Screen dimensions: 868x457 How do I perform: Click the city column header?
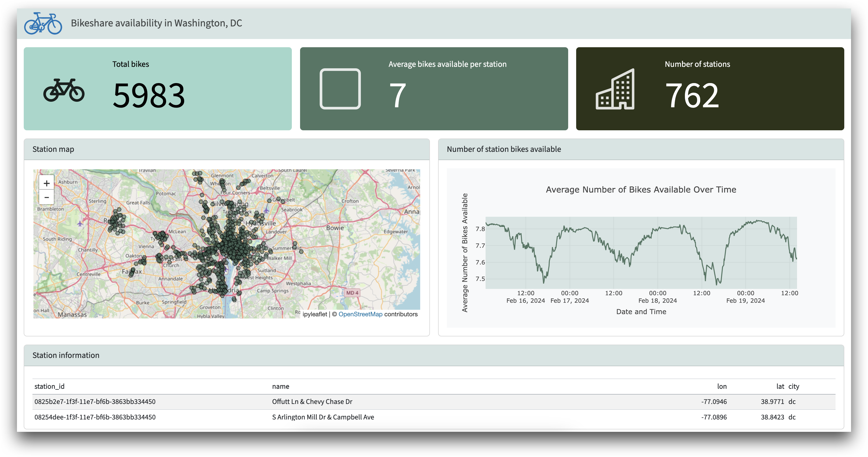coord(794,386)
